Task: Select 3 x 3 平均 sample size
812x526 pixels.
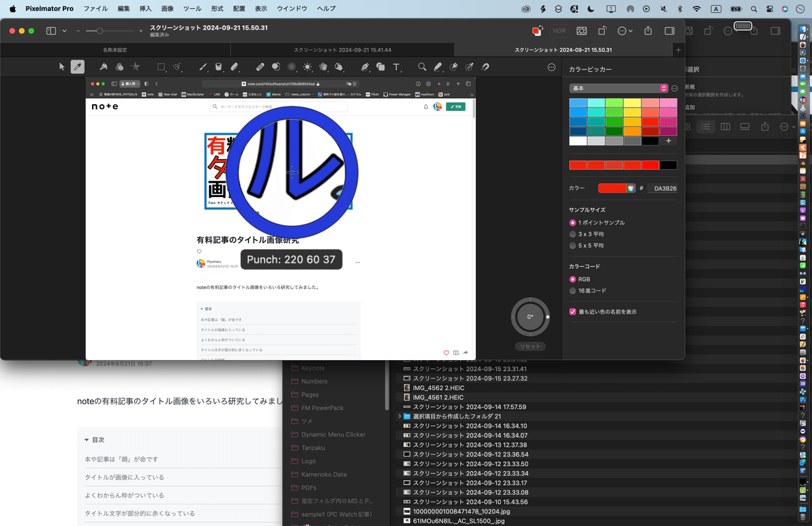Action: pyautogui.click(x=573, y=234)
